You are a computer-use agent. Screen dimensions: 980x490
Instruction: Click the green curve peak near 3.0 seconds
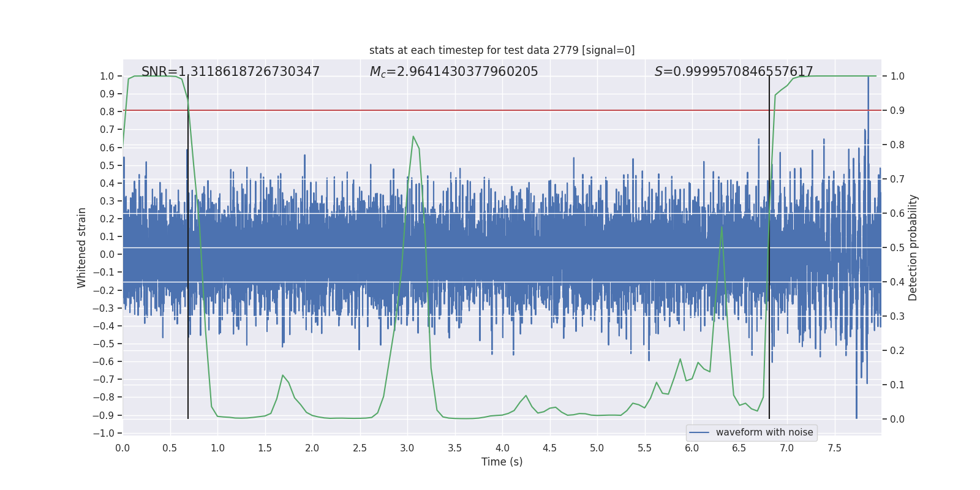pos(413,137)
